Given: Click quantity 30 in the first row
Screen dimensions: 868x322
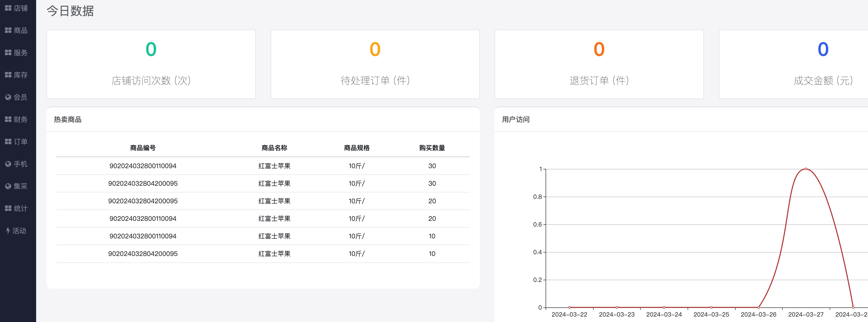Looking at the screenshot, I should [432, 166].
